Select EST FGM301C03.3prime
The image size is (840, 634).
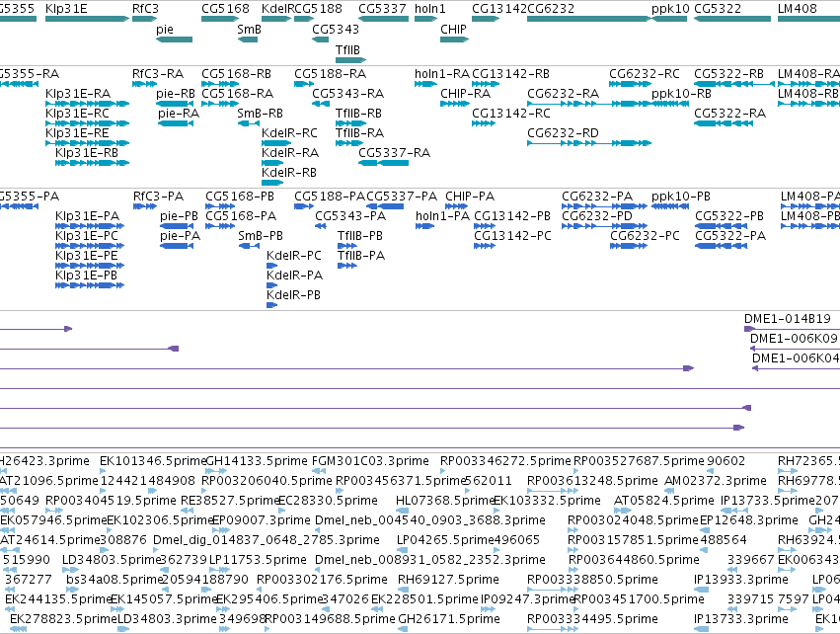click(319, 471)
